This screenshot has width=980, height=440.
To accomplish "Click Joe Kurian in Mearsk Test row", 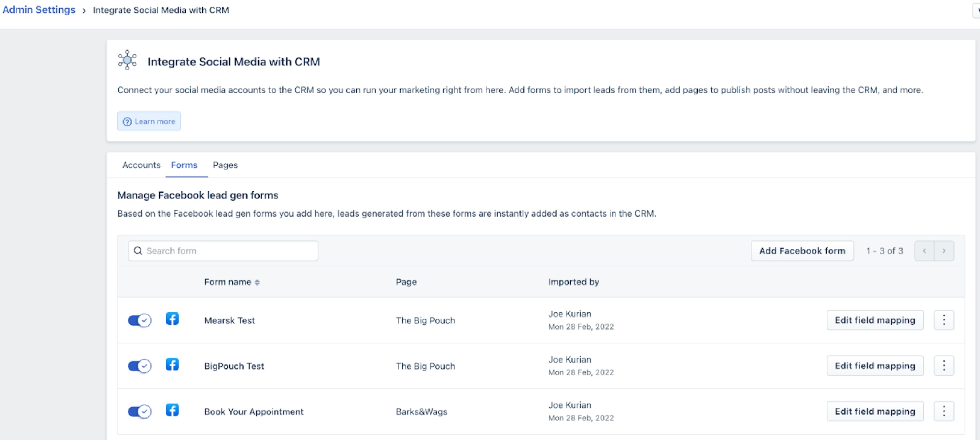I will point(570,314).
